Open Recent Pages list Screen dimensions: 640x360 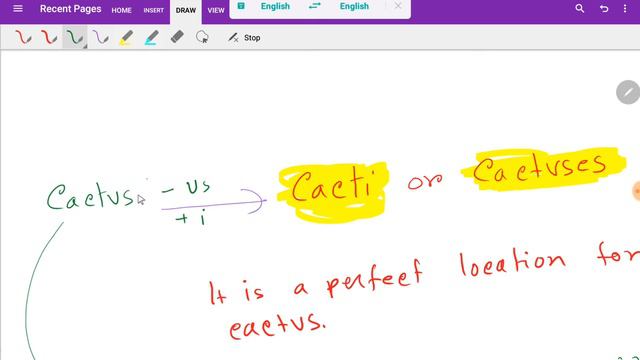(x=70, y=9)
